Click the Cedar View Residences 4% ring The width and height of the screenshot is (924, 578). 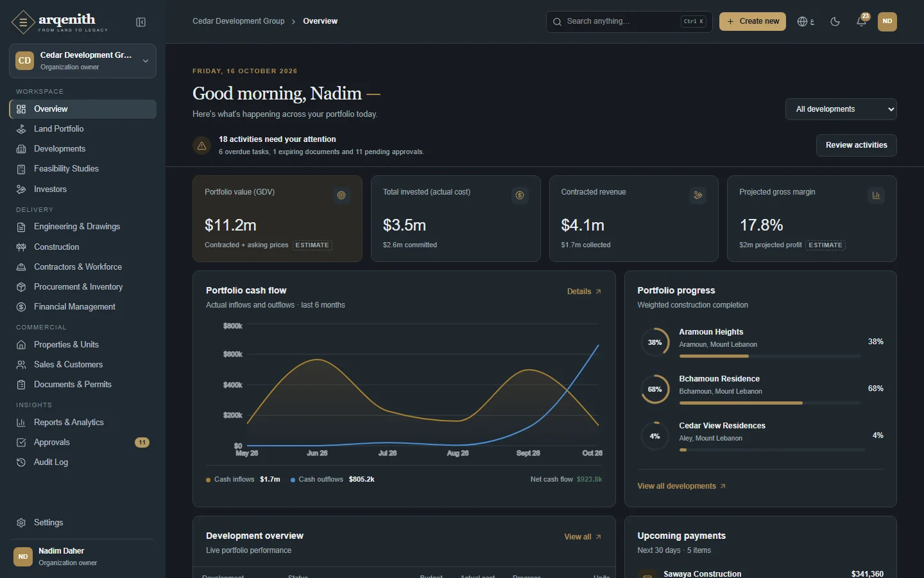[654, 436]
